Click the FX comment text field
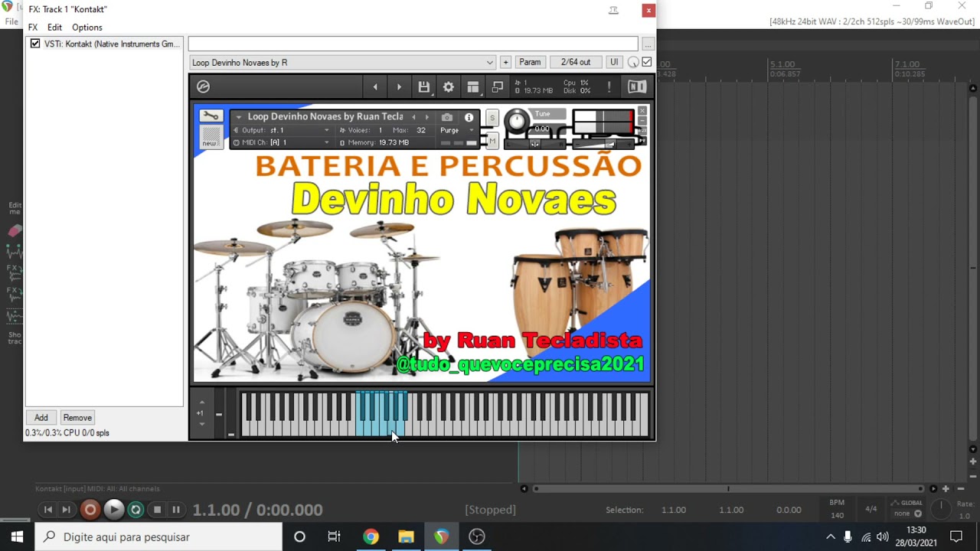The height and width of the screenshot is (551, 980). (413, 44)
